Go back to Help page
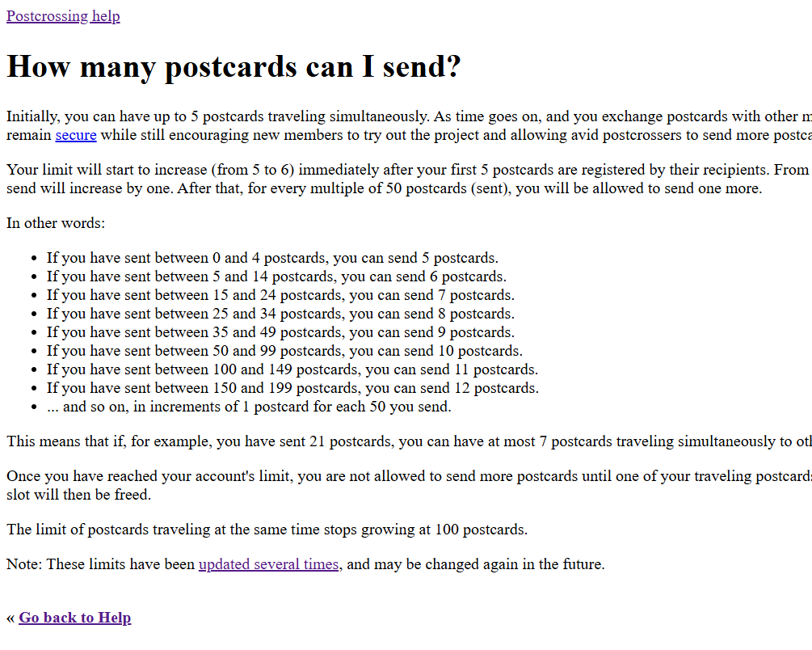The image size is (812, 650). [x=74, y=618]
